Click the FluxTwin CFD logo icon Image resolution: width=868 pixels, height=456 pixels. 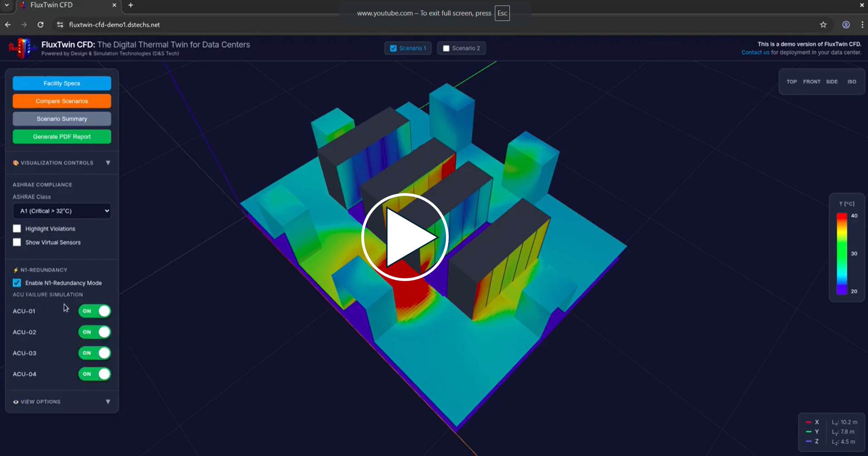(x=22, y=48)
